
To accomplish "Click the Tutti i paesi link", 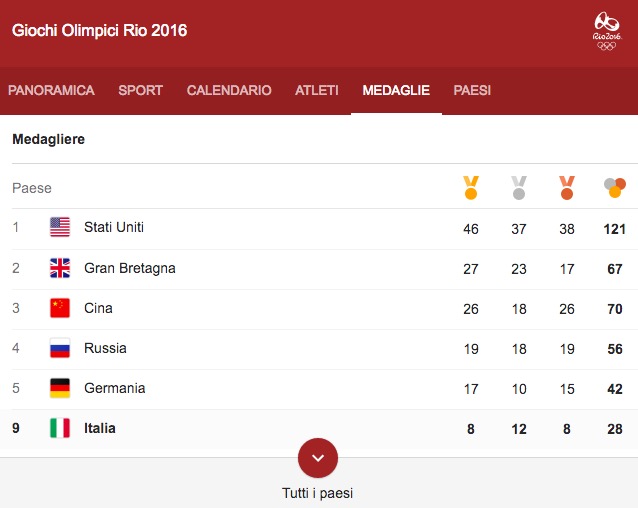I will pyautogui.click(x=318, y=493).
